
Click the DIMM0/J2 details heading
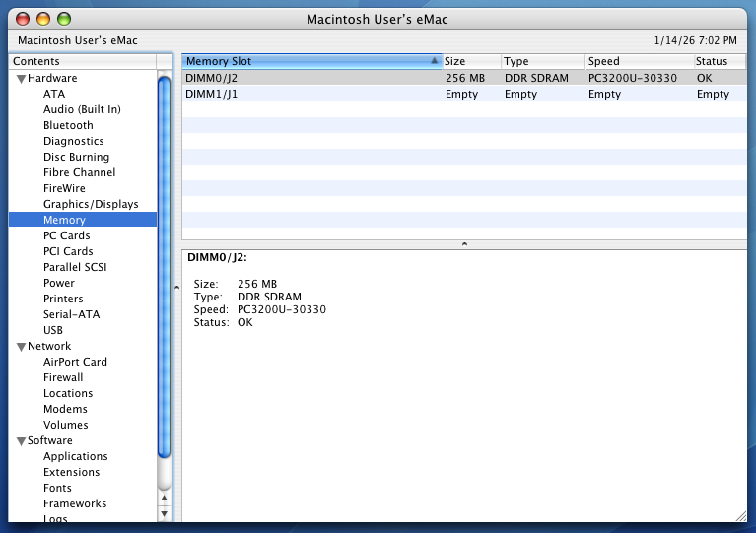(x=217, y=258)
